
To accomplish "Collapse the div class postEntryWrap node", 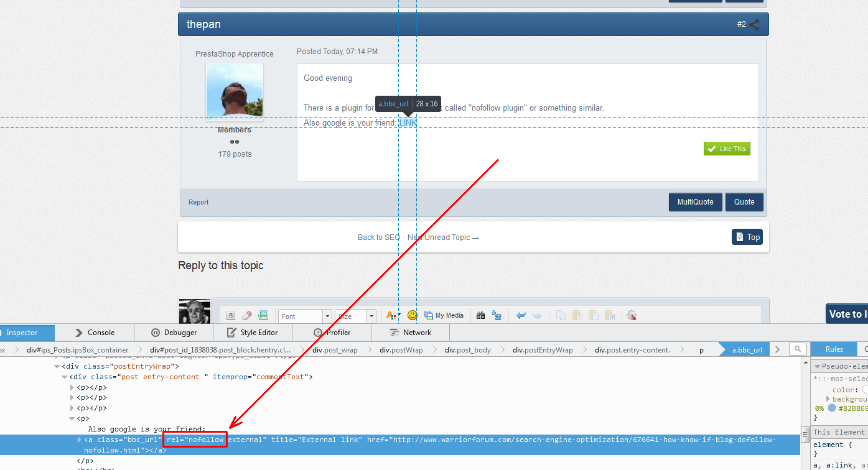I will tap(57, 366).
